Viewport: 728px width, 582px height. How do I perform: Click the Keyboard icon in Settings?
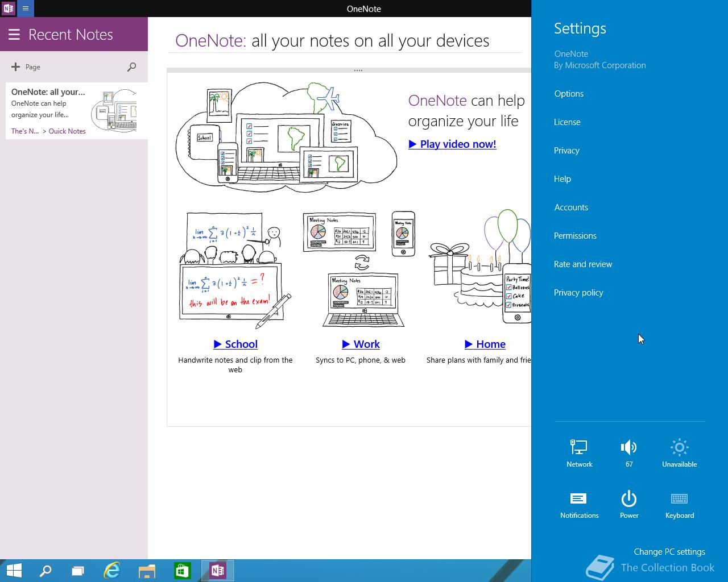click(x=679, y=504)
